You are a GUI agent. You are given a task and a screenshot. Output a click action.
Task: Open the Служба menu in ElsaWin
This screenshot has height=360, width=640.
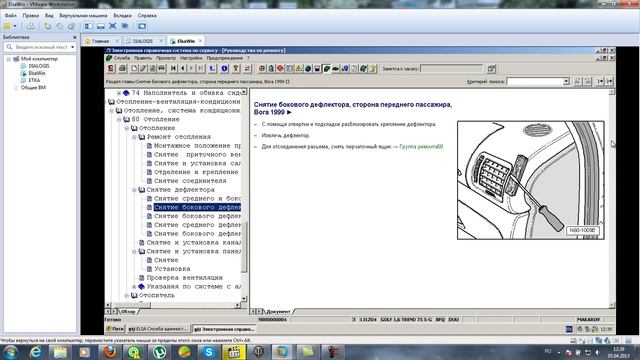pyautogui.click(x=122, y=58)
